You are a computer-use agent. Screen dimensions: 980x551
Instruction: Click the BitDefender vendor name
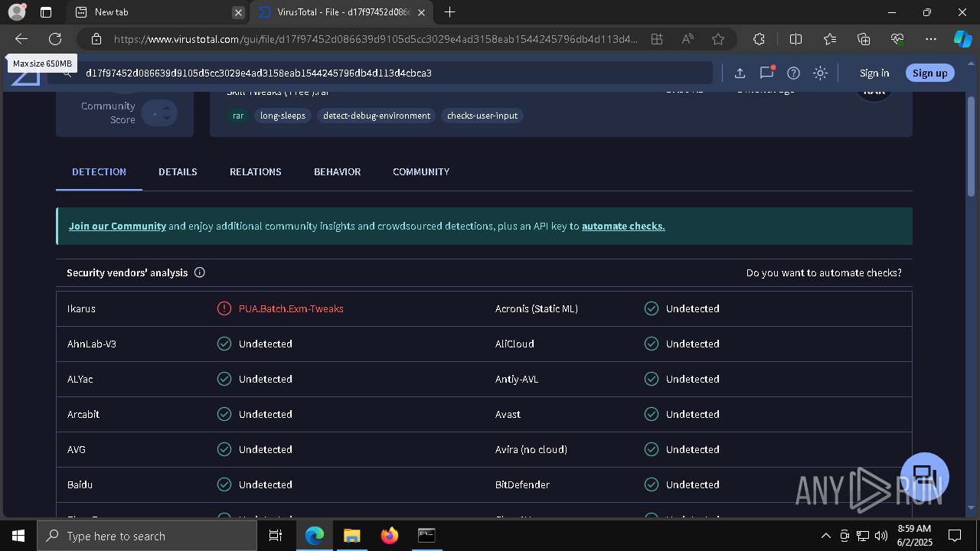pos(522,484)
